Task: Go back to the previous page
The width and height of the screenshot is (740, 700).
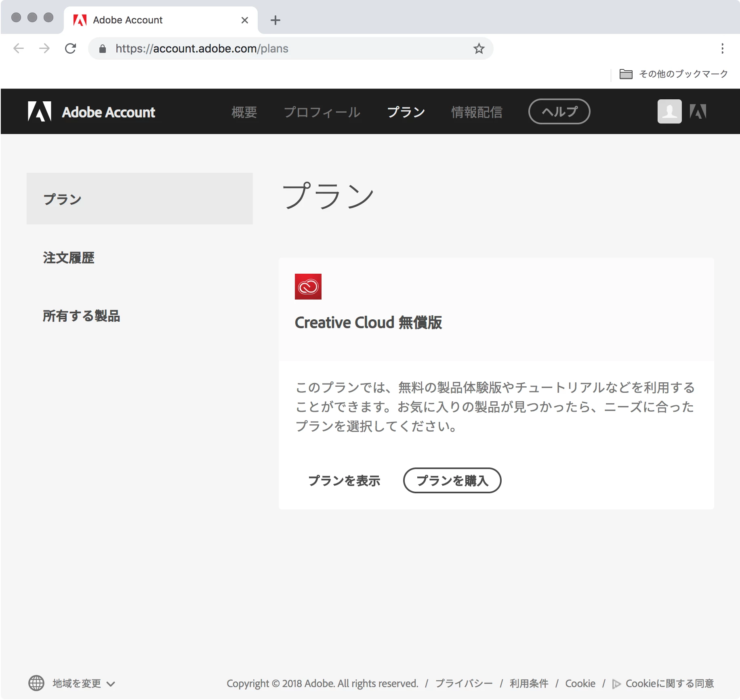Action: click(19, 48)
